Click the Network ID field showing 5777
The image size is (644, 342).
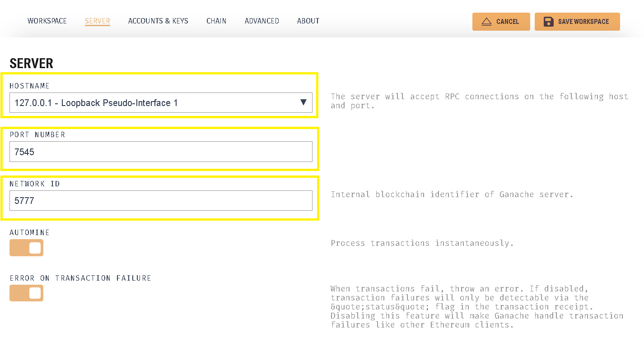161,200
